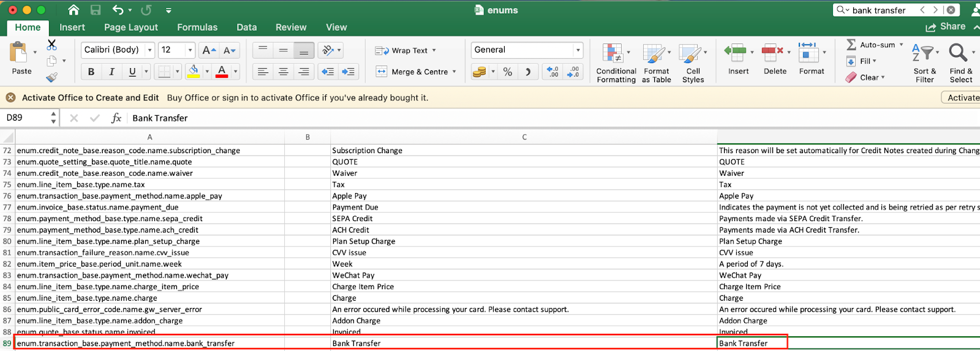The width and height of the screenshot is (980, 351).
Task: Open the Merge & Centre dropdown arrow
Action: 454,72
